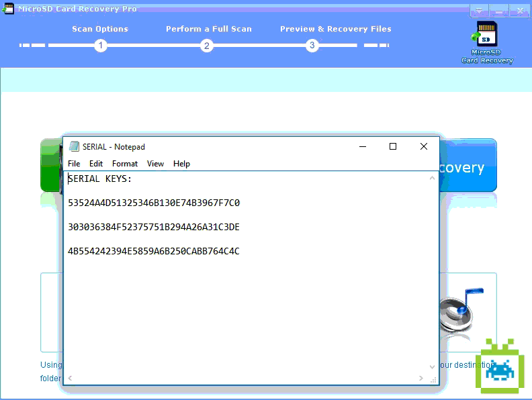Click the first serial key starting with 53524A4D
532x400 pixels.
(154, 203)
